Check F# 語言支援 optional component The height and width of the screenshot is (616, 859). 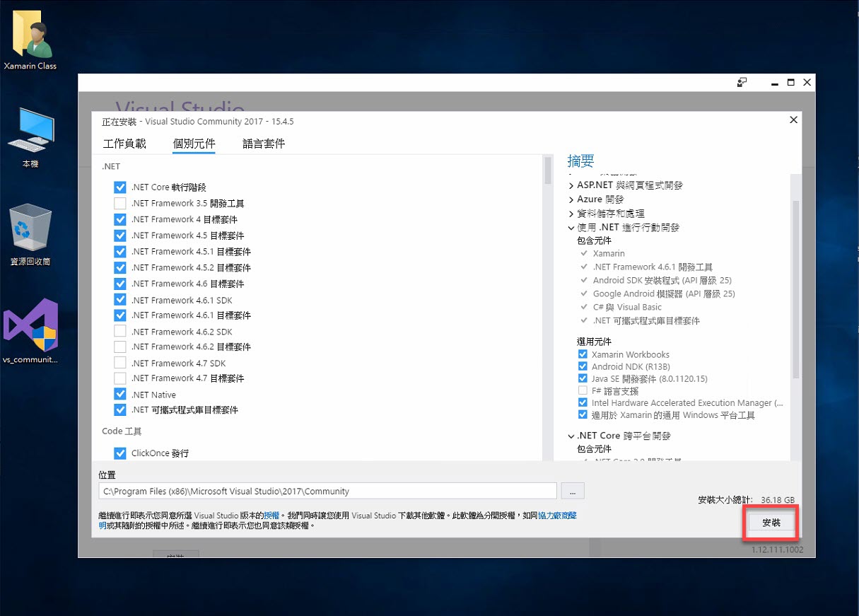[x=583, y=390]
